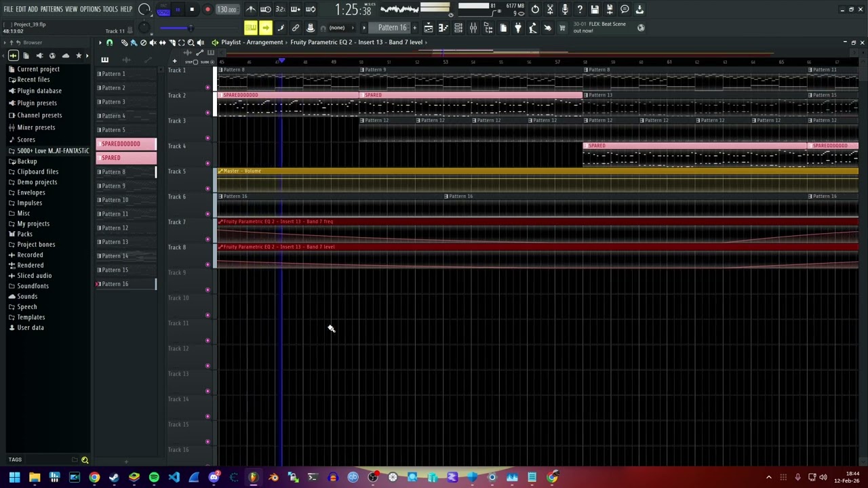Open the EDIT menu
Image resolution: width=868 pixels, height=488 pixels.
pyautogui.click(x=21, y=9)
